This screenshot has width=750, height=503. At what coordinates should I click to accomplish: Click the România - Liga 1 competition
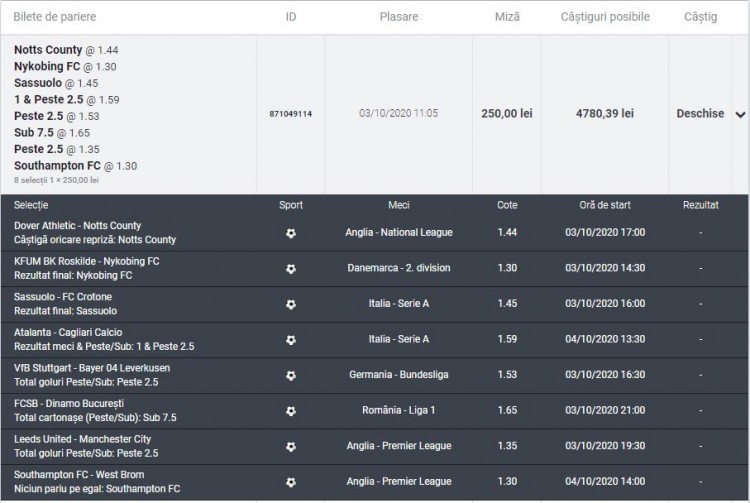click(x=399, y=411)
